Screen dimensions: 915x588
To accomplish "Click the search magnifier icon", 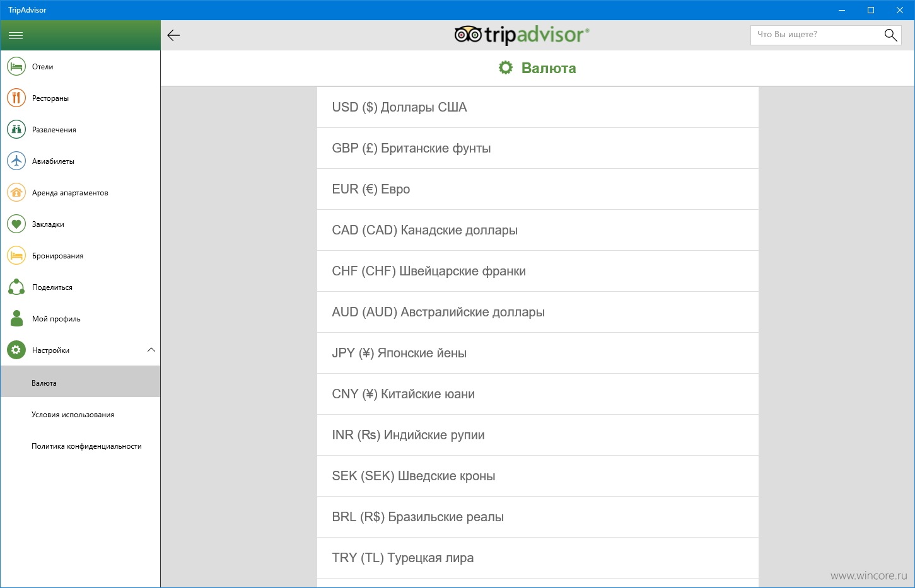I will coord(890,35).
